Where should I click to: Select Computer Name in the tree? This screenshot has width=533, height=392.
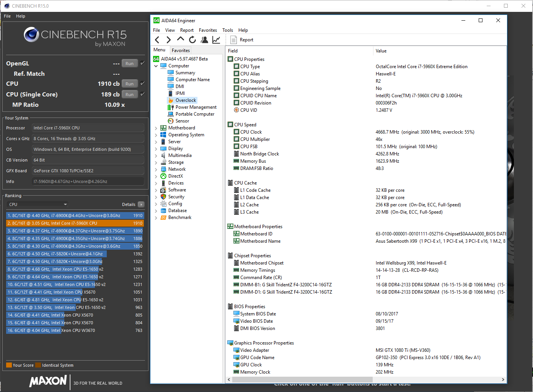(192, 80)
